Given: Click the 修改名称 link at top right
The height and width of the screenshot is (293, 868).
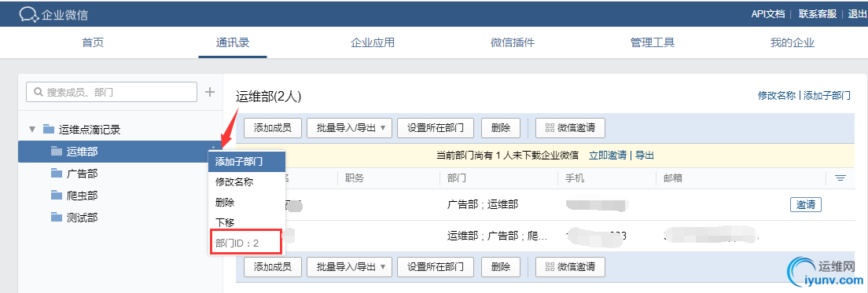Looking at the screenshot, I should click(x=777, y=96).
